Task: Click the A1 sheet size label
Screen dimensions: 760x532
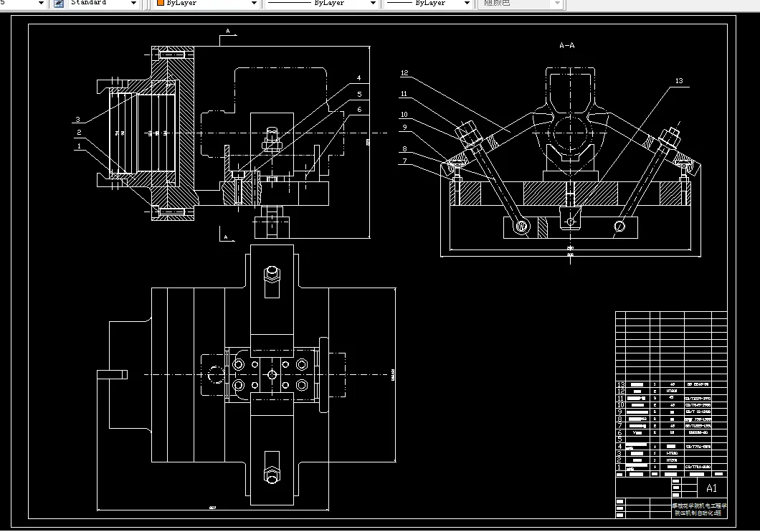Action: point(711,488)
